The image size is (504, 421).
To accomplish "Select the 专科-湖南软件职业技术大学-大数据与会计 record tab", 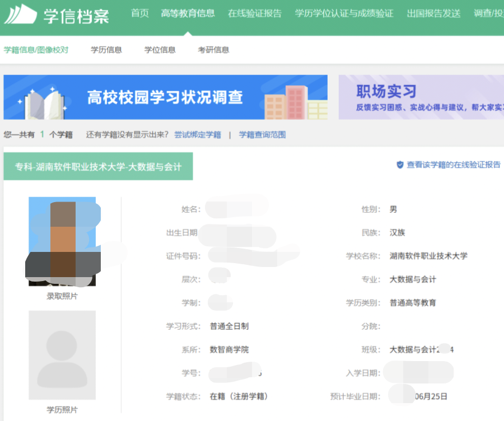I will pos(98,167).
